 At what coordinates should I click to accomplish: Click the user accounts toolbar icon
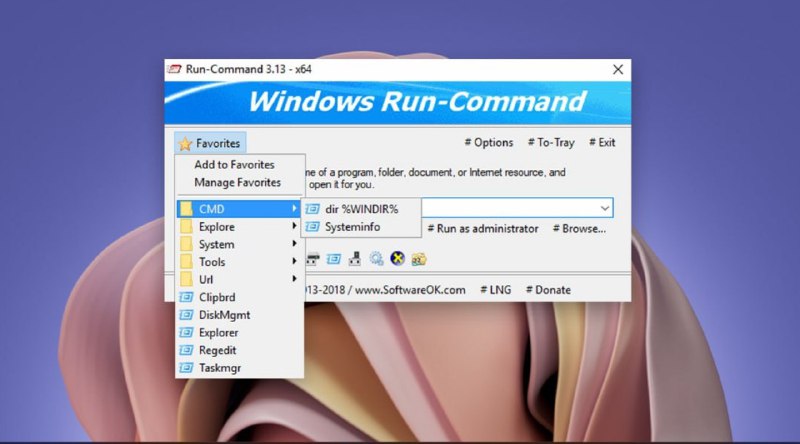click(x=419, y=259)
